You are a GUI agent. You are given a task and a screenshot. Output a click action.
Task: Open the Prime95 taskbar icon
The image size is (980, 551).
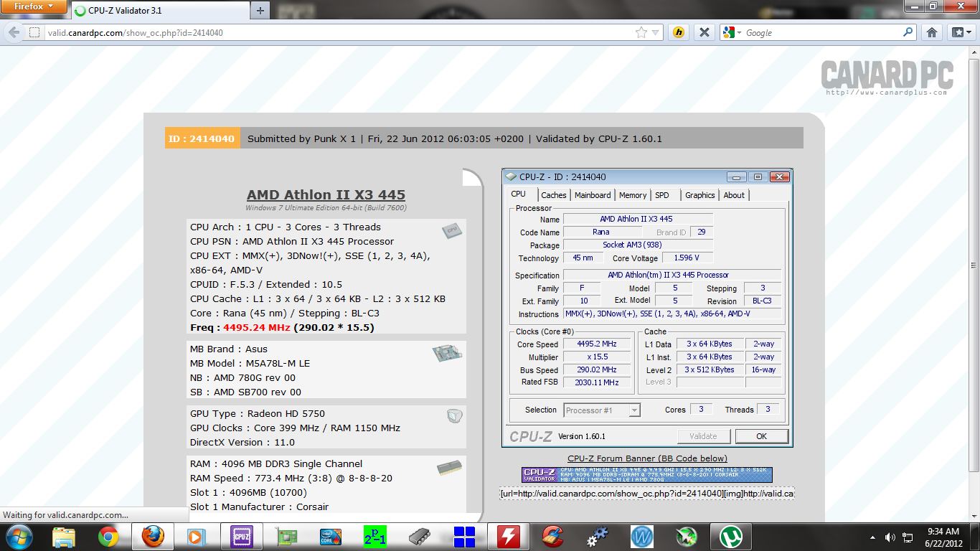pos(374,537)
